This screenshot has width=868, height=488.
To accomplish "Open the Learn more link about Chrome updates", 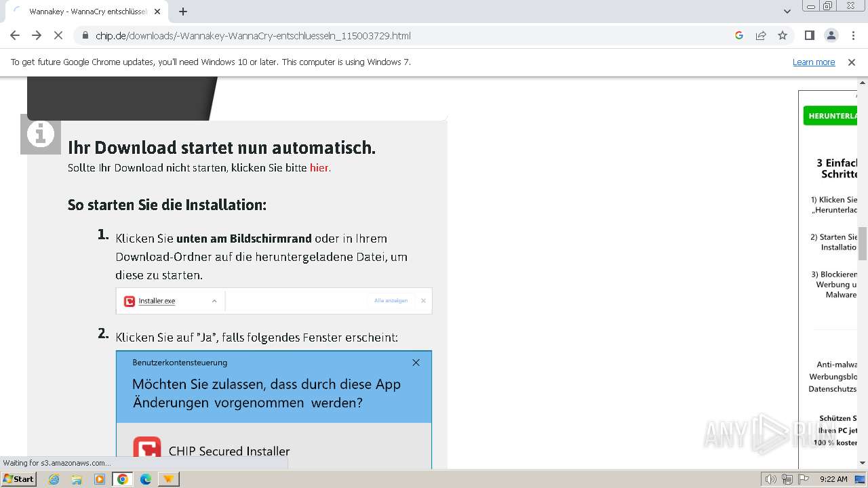I will [x=814, y=62].
